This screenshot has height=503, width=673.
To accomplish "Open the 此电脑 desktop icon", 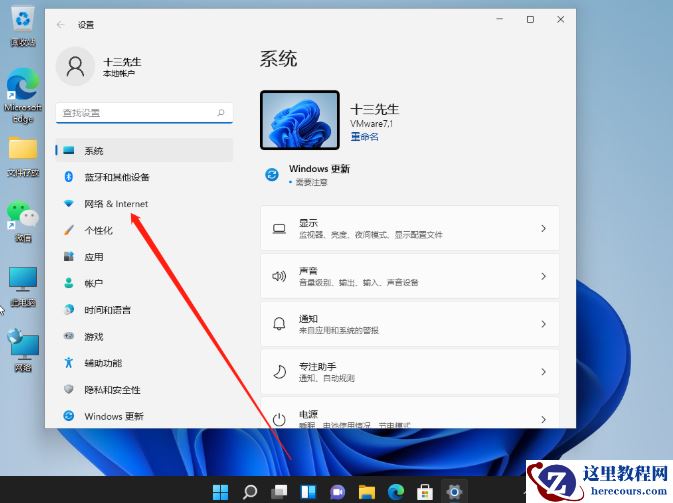I will pyautogui.click(x=23, y=286).
